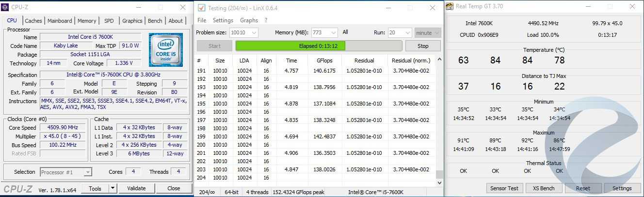Click the Intel Core i5 logo badge
This screenshot has height=197, width=644.
[166, 50]
